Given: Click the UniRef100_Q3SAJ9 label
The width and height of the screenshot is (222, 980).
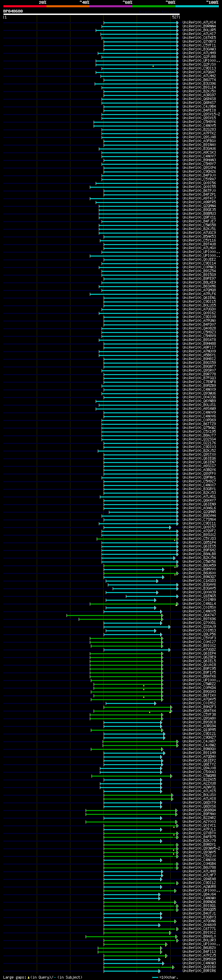Looking at the screenshot, I should [199, 626].
